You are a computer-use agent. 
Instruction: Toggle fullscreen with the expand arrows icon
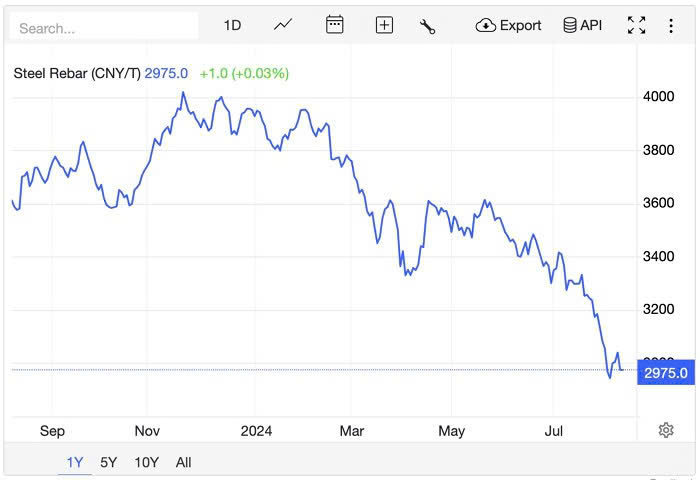pyautogui.click(x=636, y=25)
